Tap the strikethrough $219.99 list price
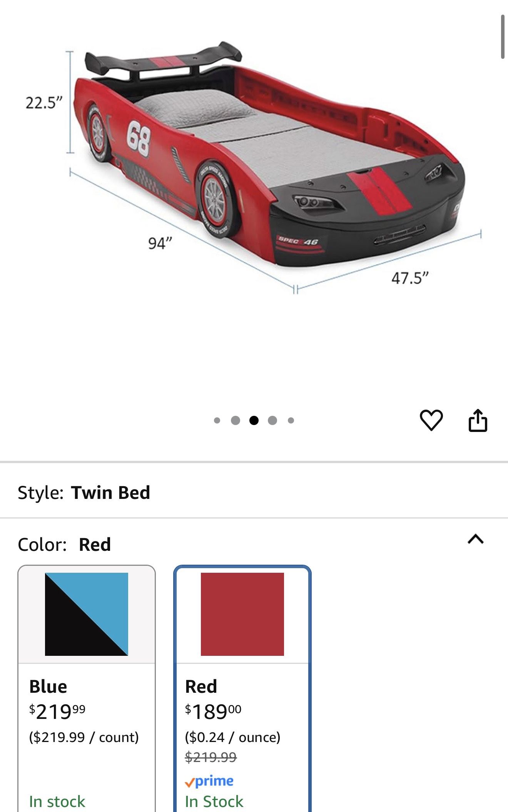Screen dimensions: 508x812 211,757
